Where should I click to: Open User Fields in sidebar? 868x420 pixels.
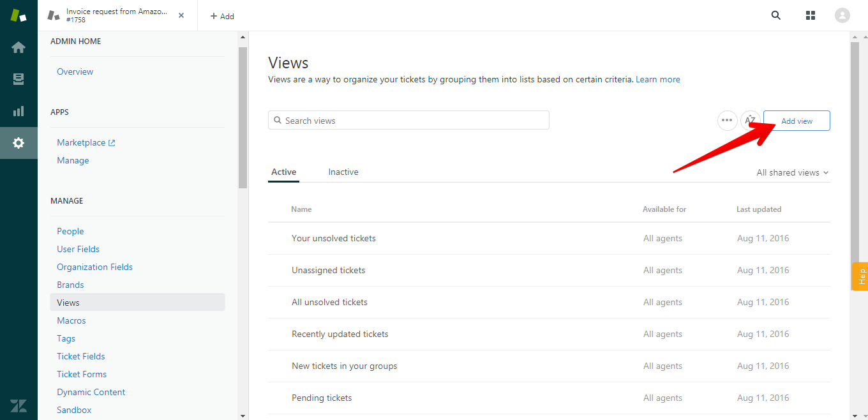point(78,249)
